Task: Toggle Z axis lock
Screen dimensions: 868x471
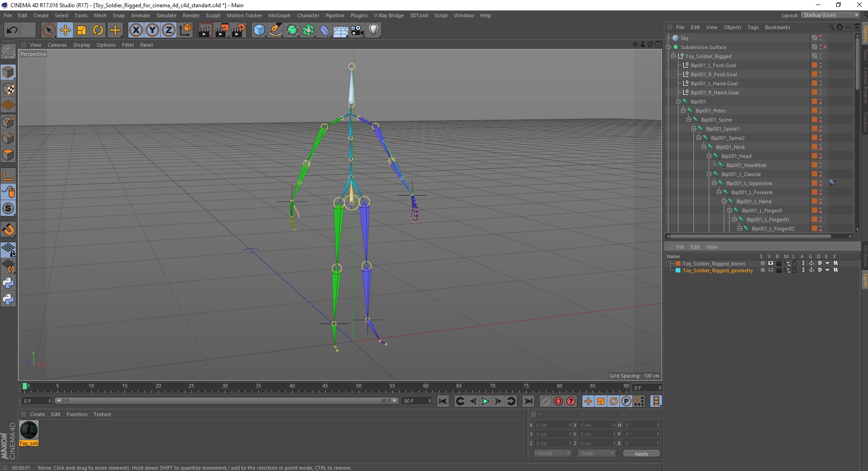Action: tap(169, 30)
